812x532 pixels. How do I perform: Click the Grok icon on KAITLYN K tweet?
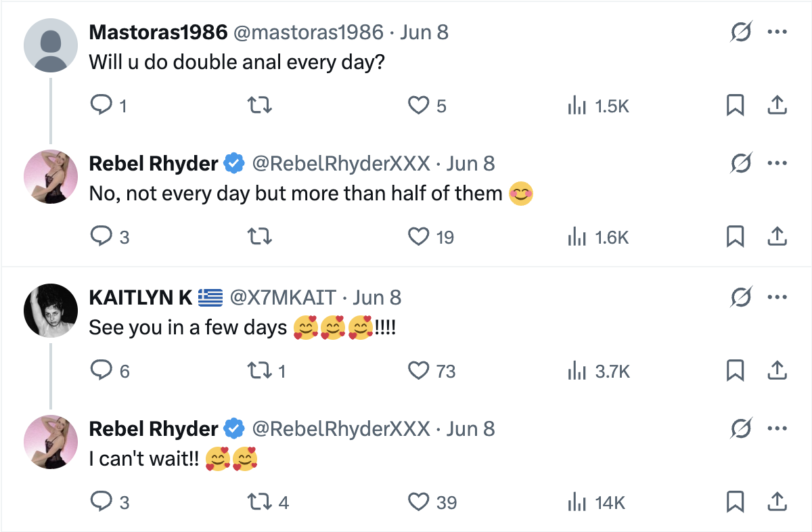pyautogui.click(x=741, y=297)
